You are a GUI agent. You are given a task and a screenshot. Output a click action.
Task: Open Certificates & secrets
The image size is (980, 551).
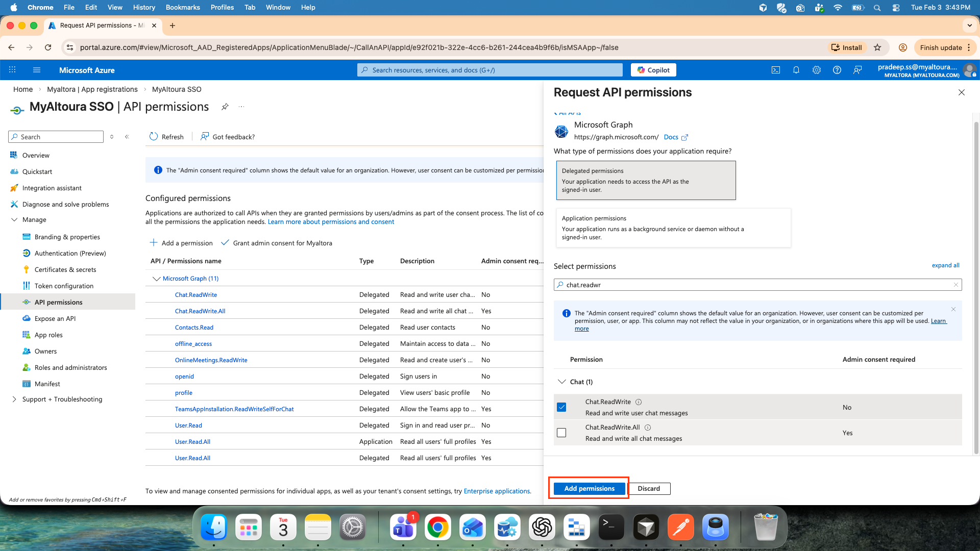[65, 269]
